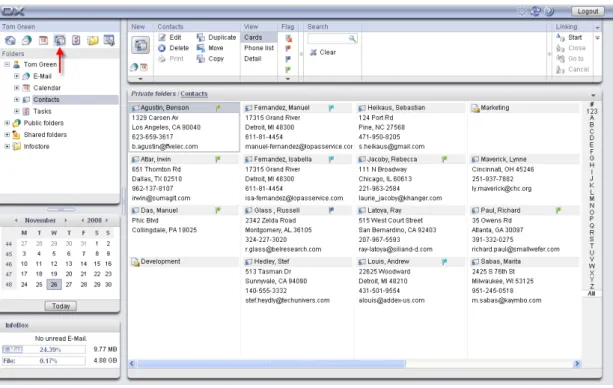Apply the red flag
The height and width of the screenshot is (388, 613).
pos(288,48)
